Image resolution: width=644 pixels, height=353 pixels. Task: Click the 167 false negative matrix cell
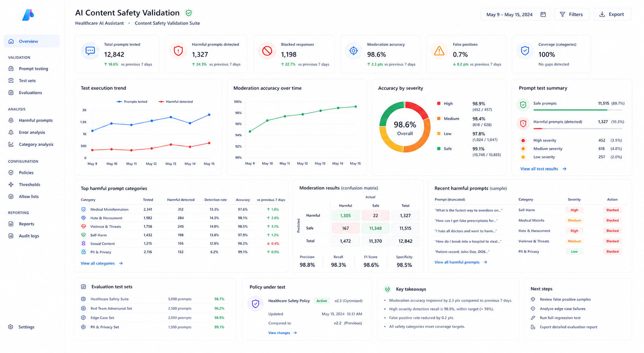click(345, 228)
